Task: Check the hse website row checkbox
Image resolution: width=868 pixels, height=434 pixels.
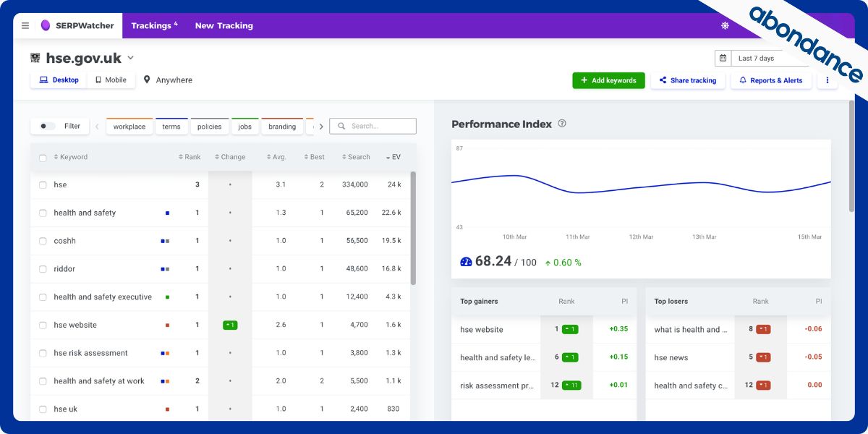Action: pos(43,325)
